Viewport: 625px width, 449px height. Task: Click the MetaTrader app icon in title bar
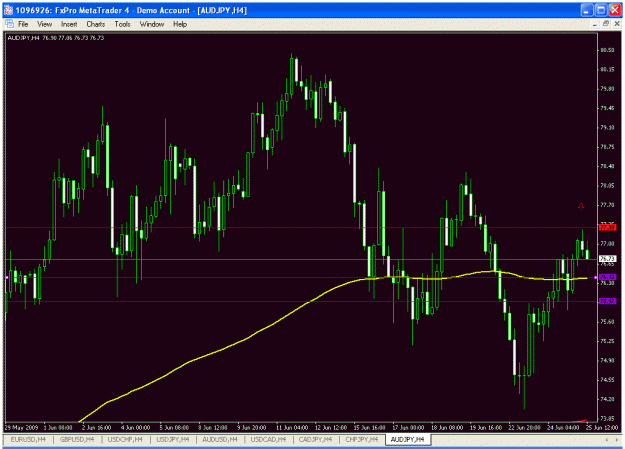point(8,10)
